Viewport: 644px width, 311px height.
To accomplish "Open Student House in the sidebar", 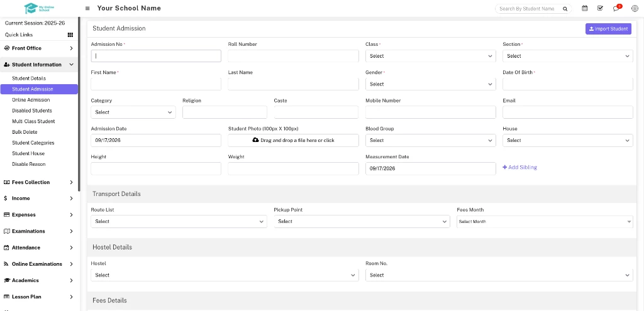I will [x=28, y=153].
